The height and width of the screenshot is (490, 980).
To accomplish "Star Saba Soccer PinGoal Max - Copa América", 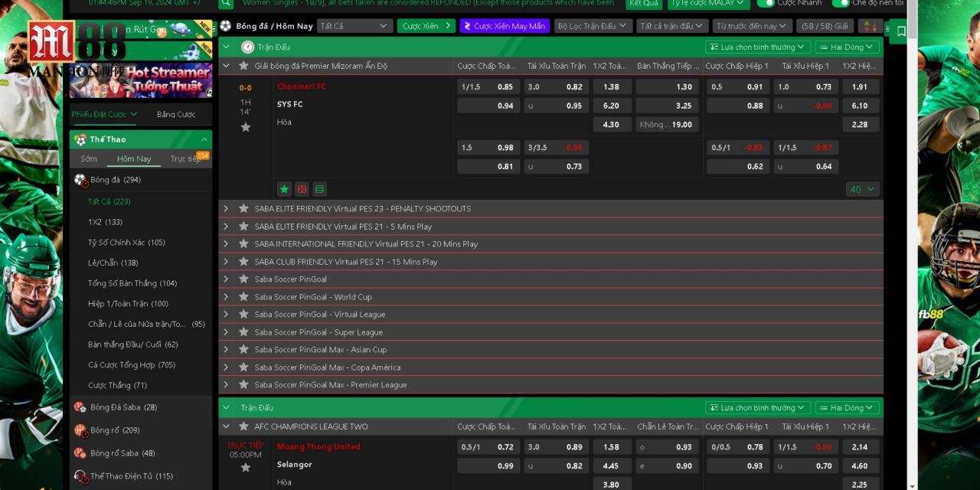I will [243, 367].
